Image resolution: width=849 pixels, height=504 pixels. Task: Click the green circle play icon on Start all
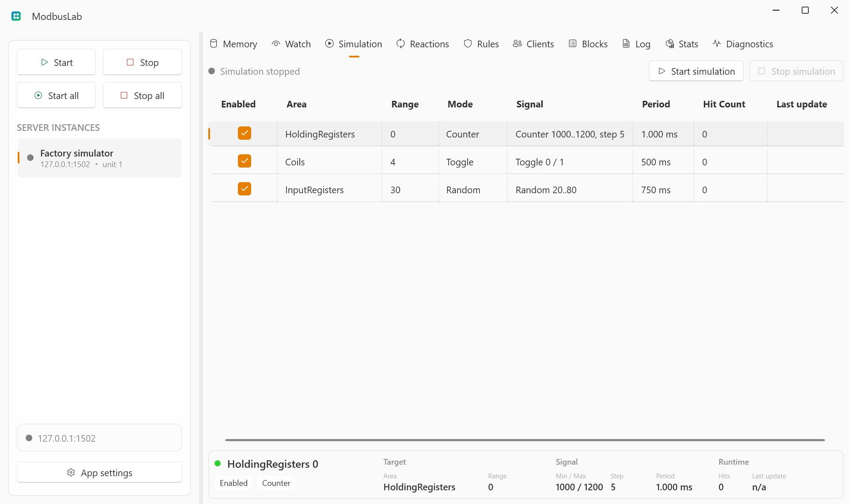38,95
